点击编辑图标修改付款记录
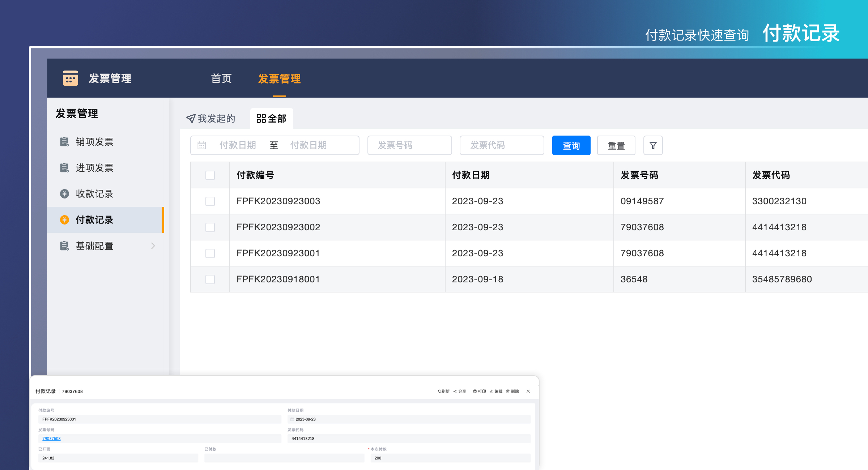 tap(491, 391)
